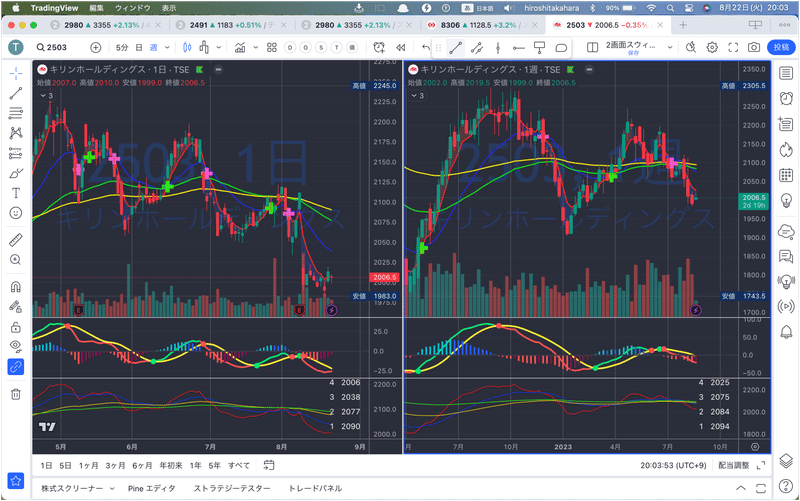The image size is (800, 501).
Task: Expand the 株式スクリーナー dropdown arrow
Action: tap(112, 488)
